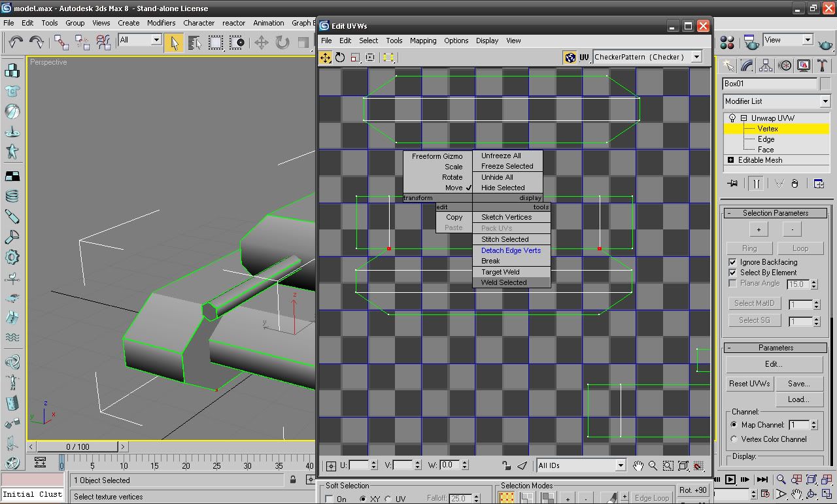This screenshot has height=504, width=837.
Task: Click the Bind to Space Warp tool
Action: (103, 42)
